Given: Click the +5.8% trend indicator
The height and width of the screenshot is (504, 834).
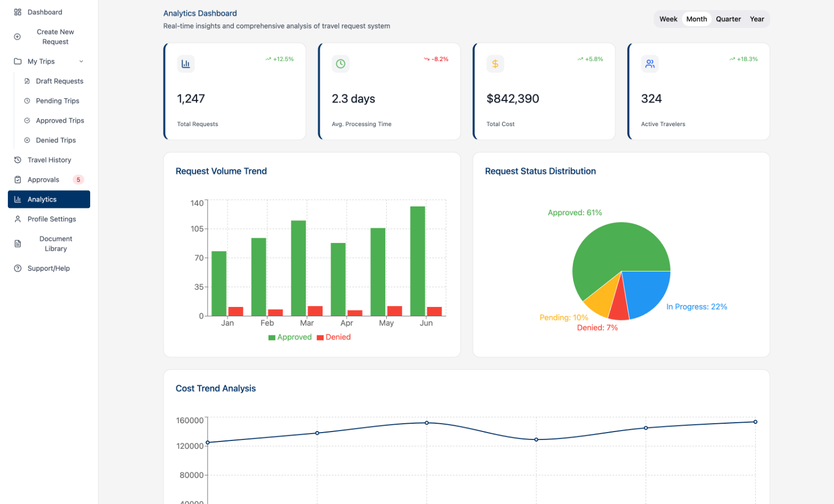Looking at the screenshot, I should coord(590,59).
